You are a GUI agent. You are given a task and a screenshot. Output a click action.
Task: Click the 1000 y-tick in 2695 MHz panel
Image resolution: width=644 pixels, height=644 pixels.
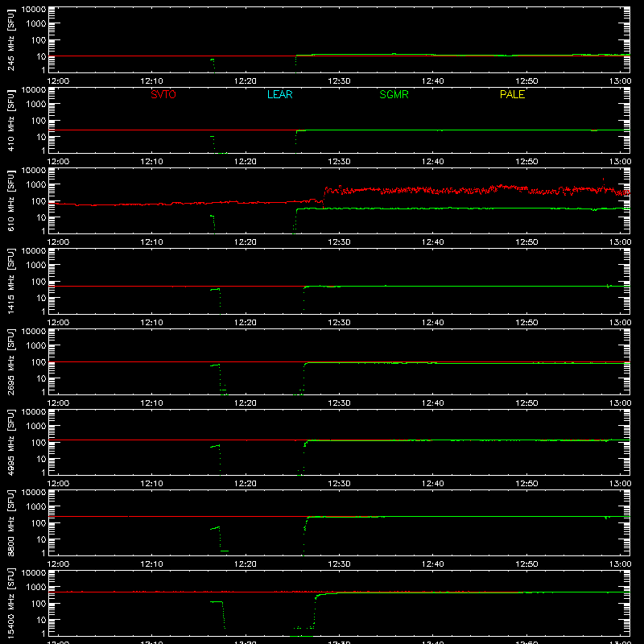[x=36, y=346]
